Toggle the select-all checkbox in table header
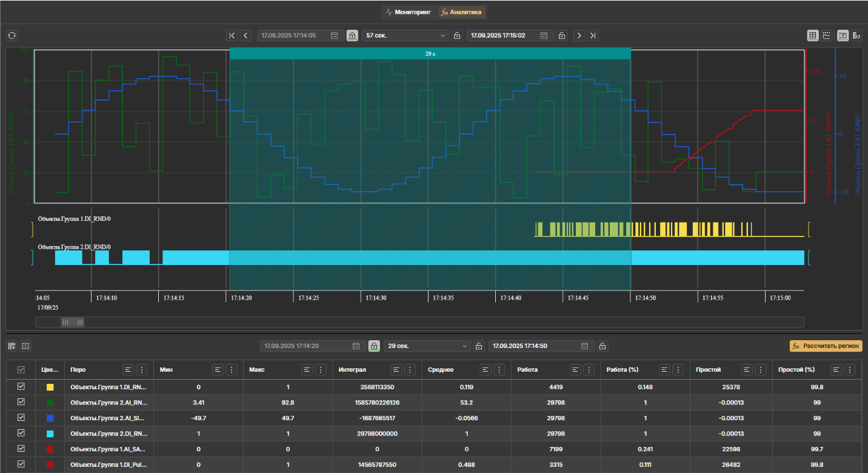This screenshot has width=868, height=473. tap(21, 369)
